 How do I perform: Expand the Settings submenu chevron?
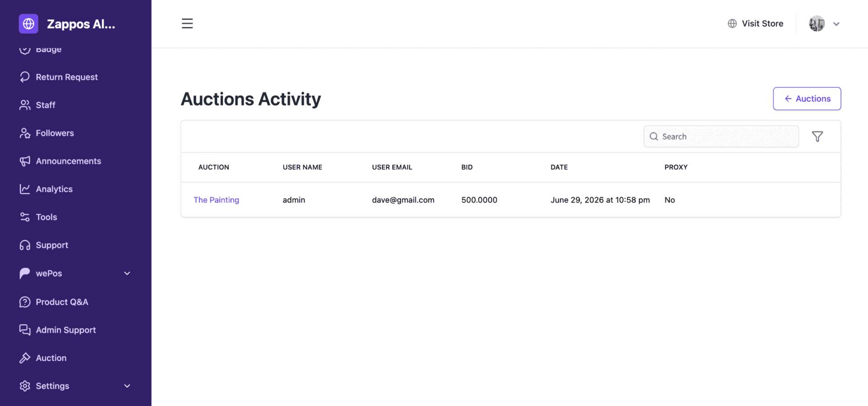tap(127, 386)
